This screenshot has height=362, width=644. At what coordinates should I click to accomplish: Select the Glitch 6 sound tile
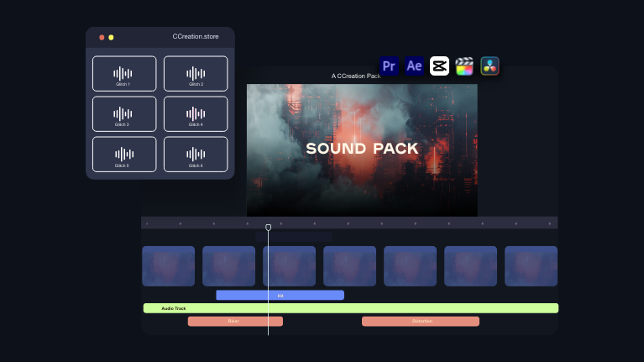coord(196,155)
